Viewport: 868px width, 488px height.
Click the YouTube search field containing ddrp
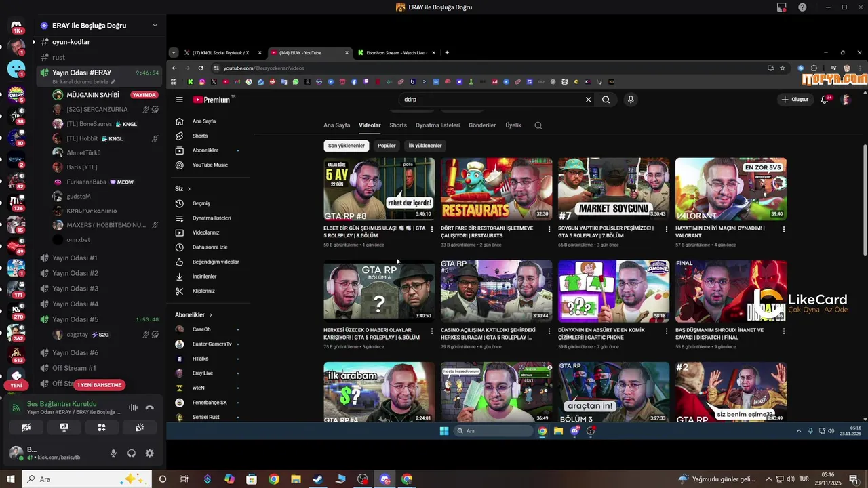click(x=492, y=100)
